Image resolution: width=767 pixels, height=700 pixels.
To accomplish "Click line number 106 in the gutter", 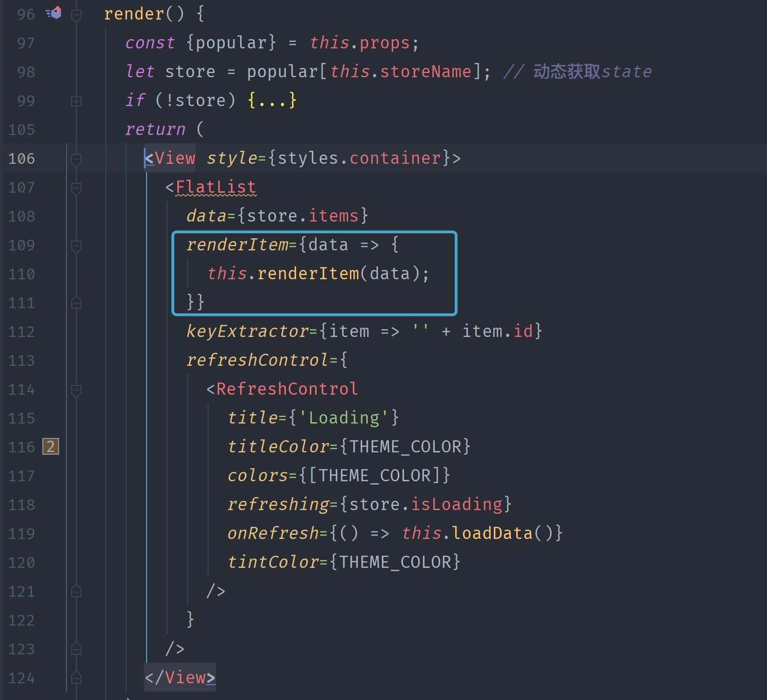I will [21, 159].
